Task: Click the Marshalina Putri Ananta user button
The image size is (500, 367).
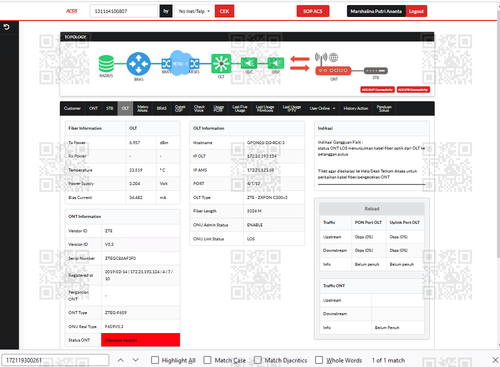Action: click(376, 11)
